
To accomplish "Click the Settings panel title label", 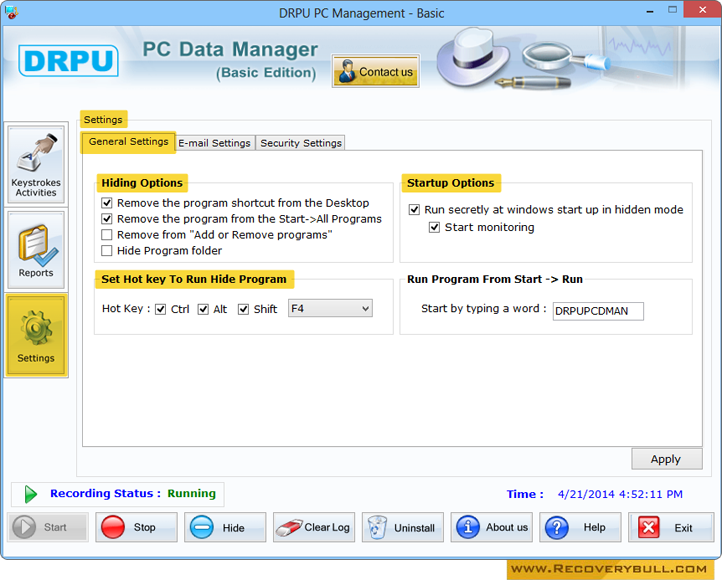I will (x=103, y=120).
